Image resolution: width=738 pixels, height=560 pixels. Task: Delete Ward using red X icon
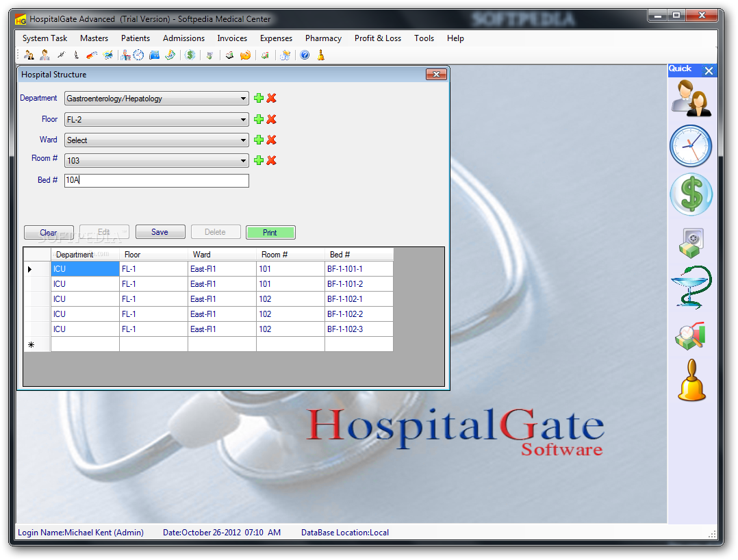pos(271,140)
